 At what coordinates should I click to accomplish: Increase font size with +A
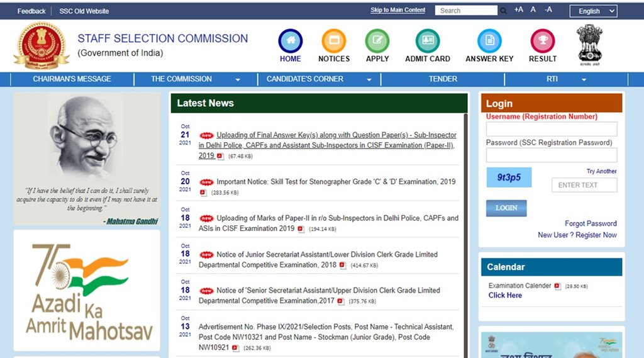tap(519, 9)
